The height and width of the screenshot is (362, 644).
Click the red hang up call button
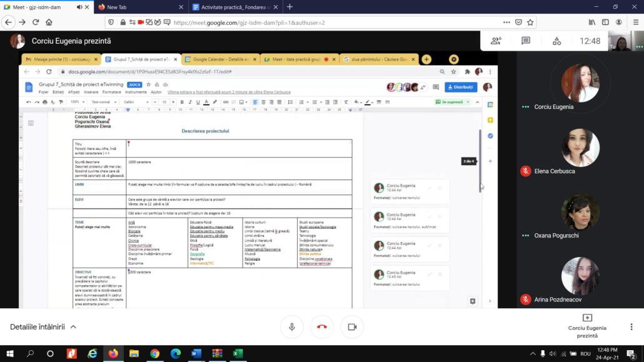pyautogui.click(x=322, y=327)
